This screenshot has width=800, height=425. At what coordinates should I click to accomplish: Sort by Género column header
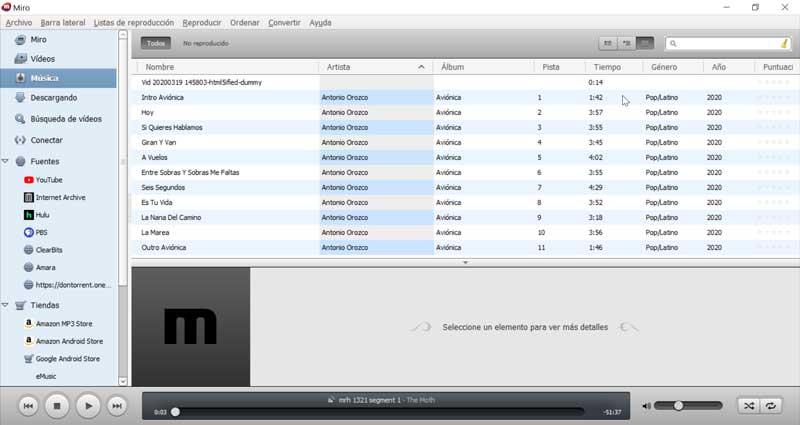(x=672, y=67)
